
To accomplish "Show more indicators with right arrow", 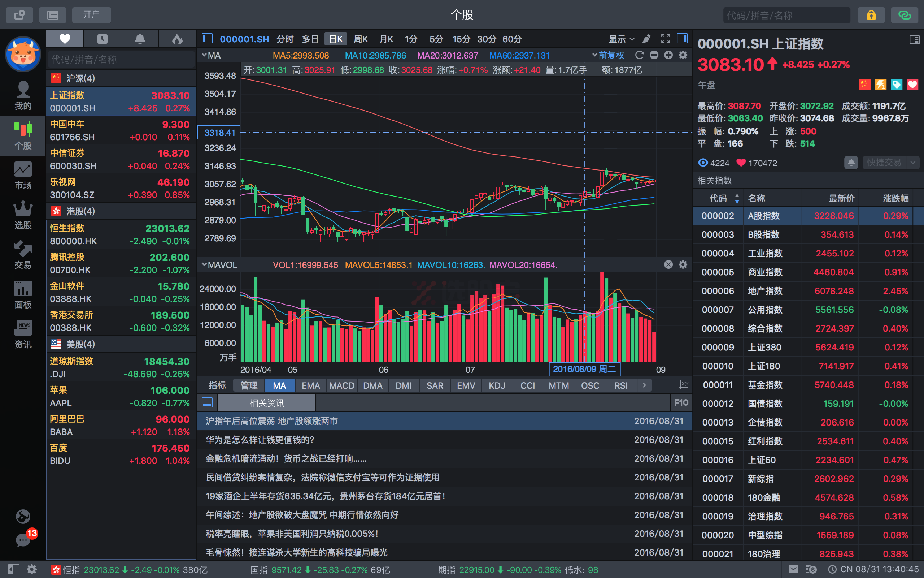I will 645,385.
